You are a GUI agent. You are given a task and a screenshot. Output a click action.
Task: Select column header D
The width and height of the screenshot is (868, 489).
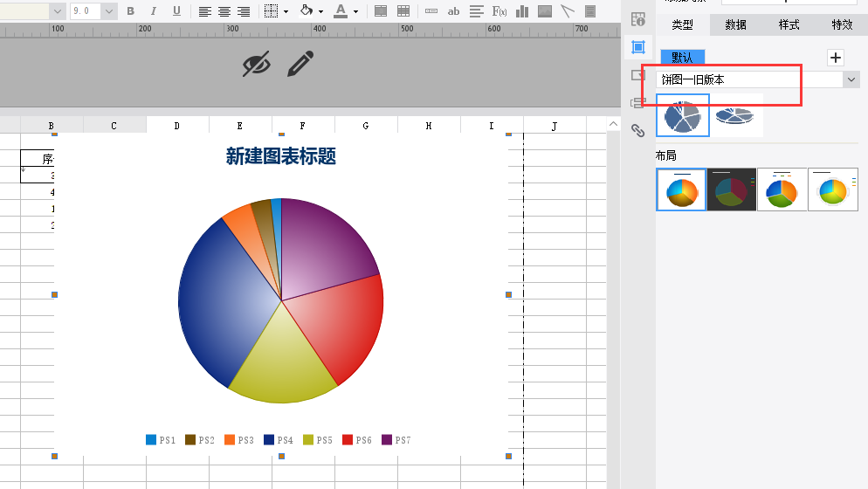(x=177, y=125)
